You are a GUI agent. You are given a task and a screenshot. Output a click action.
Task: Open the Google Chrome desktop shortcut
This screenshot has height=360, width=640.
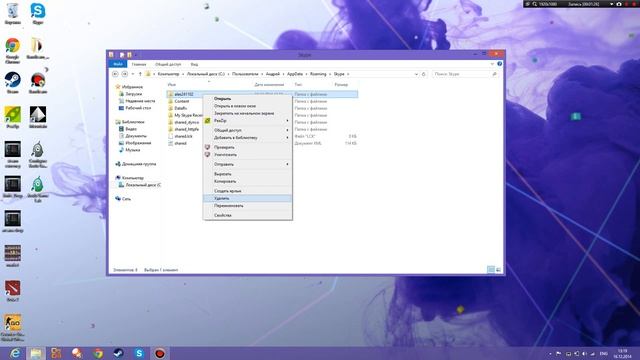pos(13,50)
